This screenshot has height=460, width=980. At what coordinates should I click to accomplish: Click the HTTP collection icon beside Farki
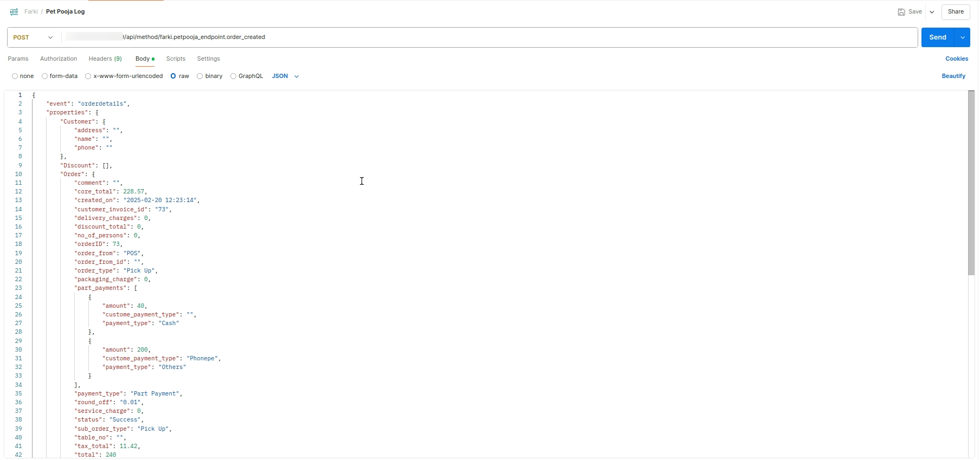click(14, 11)
